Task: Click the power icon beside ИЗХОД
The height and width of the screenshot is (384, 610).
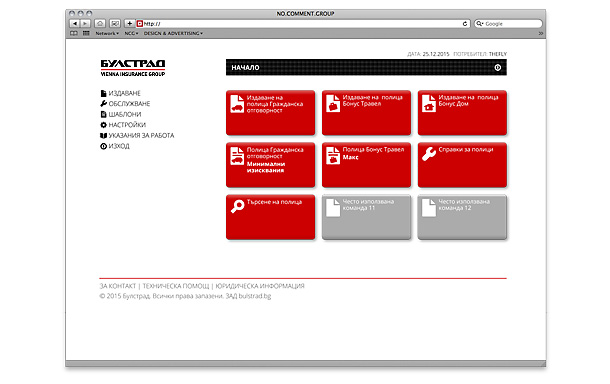Action: tap(103, 146)
